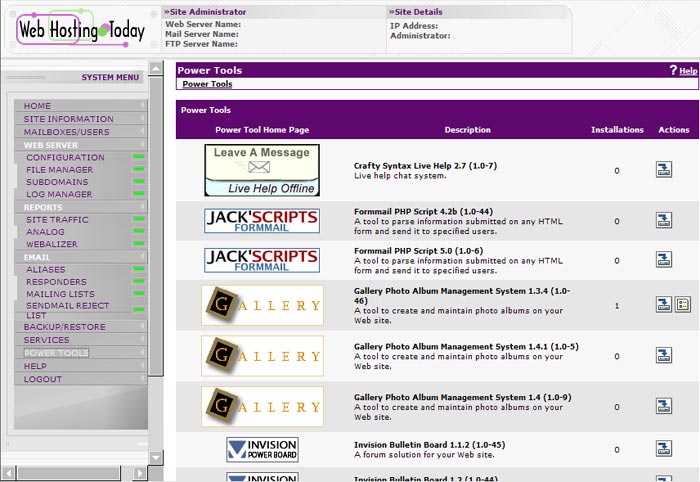Click install icon for Crafty Syntax Live Help

click(664, 171)
